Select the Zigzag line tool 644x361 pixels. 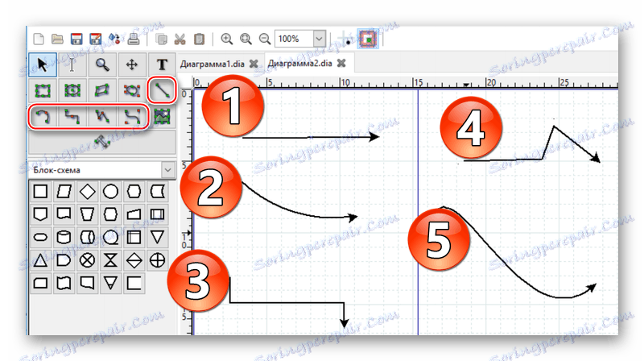(x=72, y=117)
